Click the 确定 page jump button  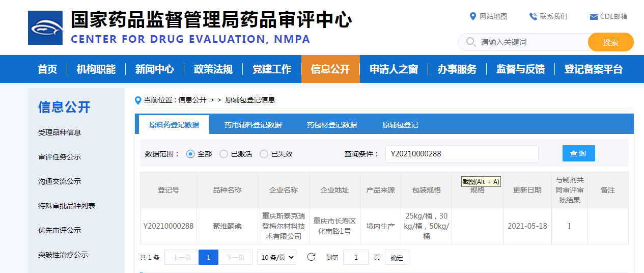coord(396,258)
